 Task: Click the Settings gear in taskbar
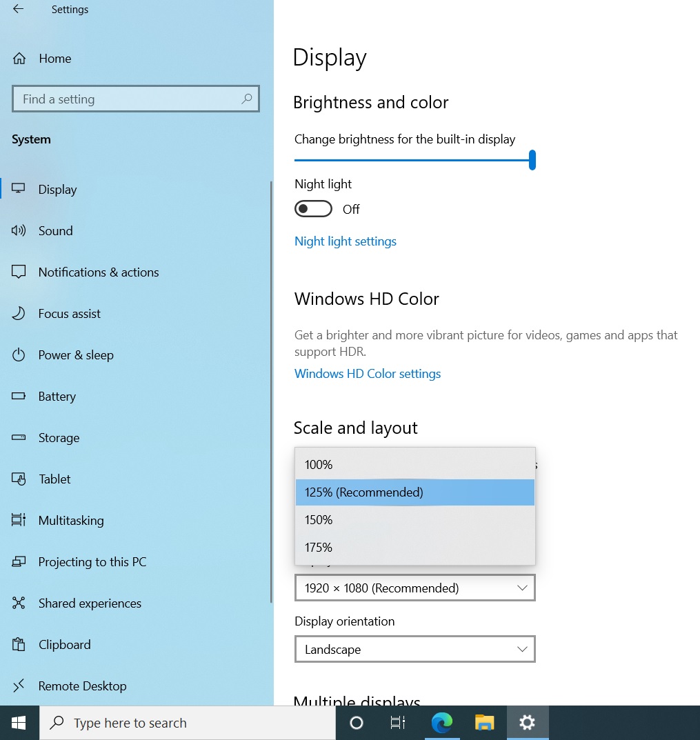[528, 723]
